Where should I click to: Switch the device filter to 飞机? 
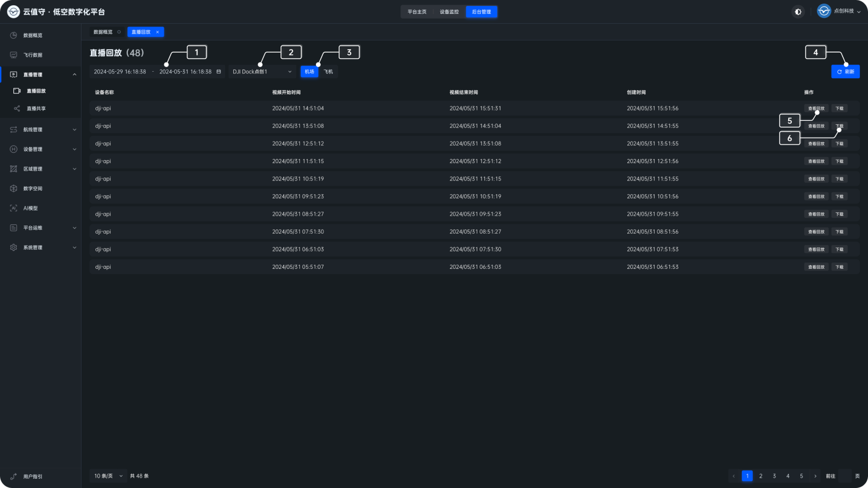(x=328, y=72)
